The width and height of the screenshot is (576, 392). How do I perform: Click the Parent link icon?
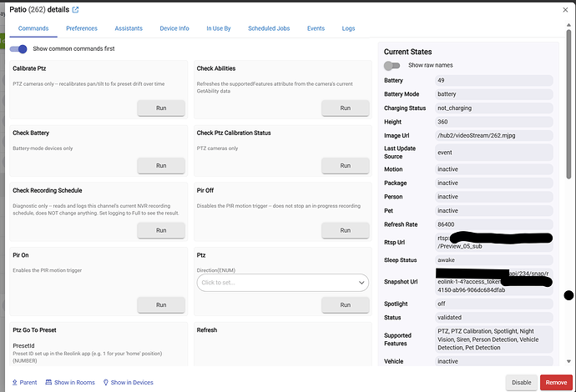click(x=15, y=383)
